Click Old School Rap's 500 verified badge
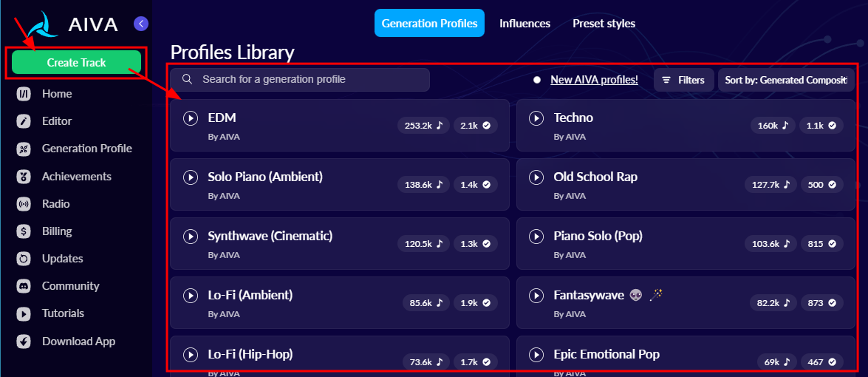 822,185
